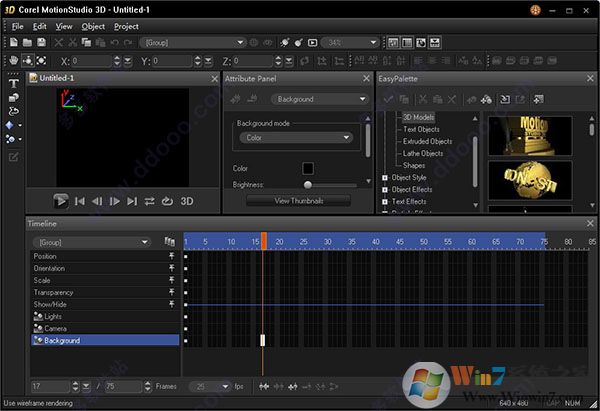Adjust the Brightness slider handle
The height and width of the screenshot is (411, 600).
(x=308, y=185)
